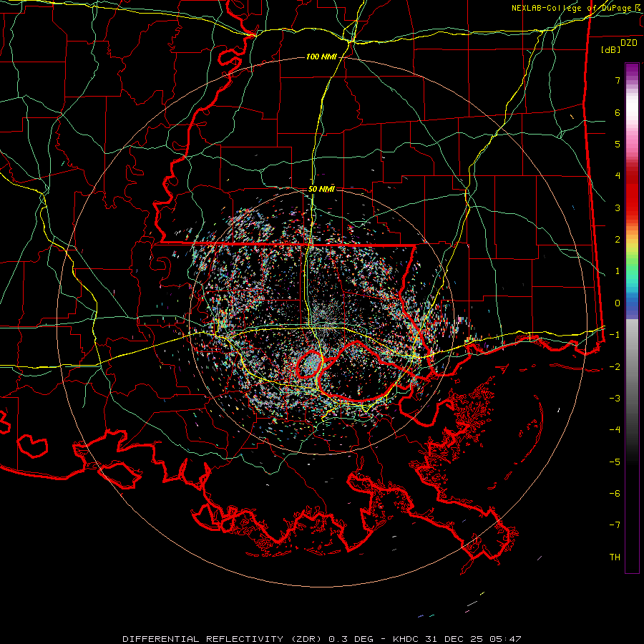The height and width of the screenshot is (644, 644).
Task: Click the "100 NMI" range ring label
Action: click(x=321, y=57)
